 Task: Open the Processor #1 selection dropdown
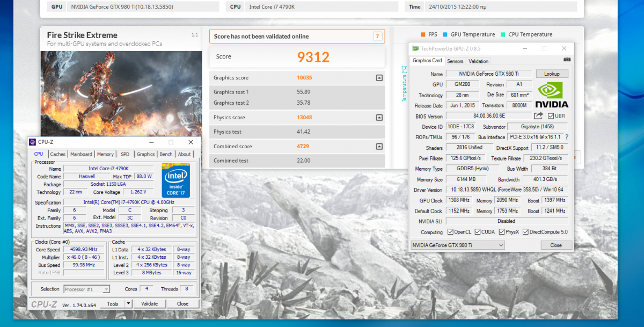(x=87, y=289)
